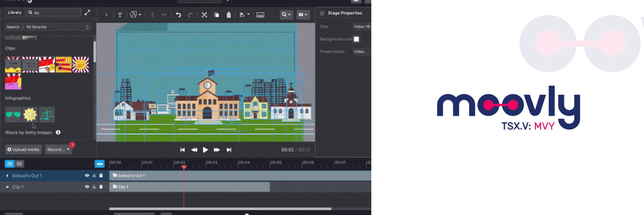Cut selection with the scissors icon
The width and height of the screenshot is (644, 215).
204,15
